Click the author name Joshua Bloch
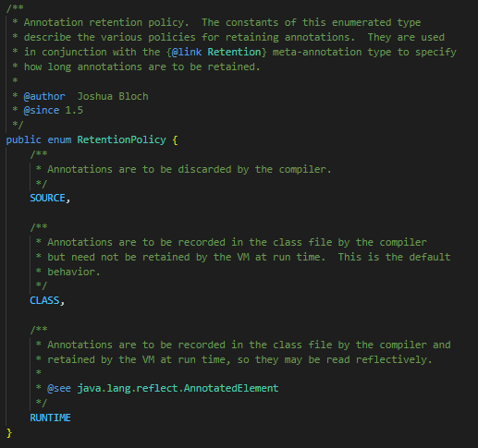This screenshot has width=478, height=448. (113, 96)
